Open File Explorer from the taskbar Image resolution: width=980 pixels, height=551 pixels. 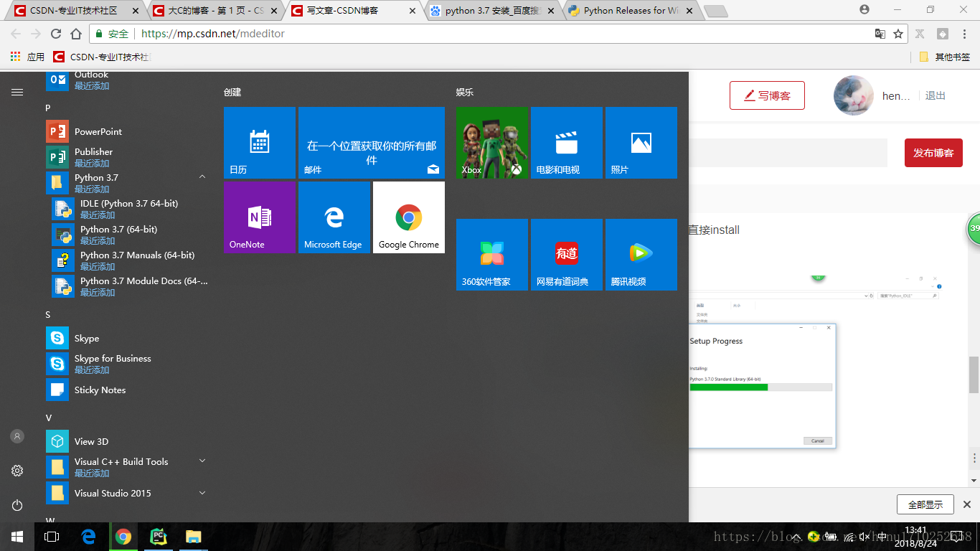tap(193, 537)
